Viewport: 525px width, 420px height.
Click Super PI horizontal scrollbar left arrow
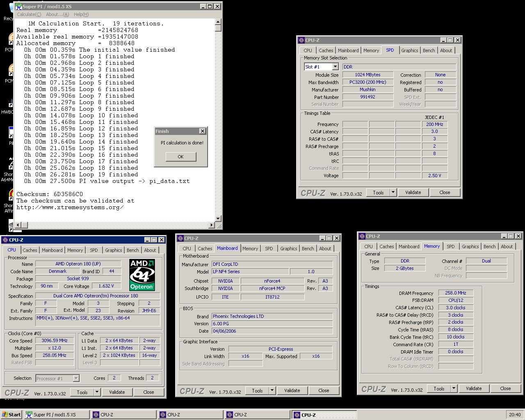(x=18, y=225)
